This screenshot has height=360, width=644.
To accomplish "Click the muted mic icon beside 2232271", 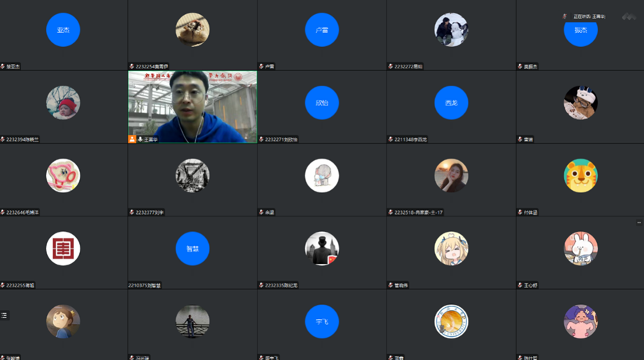I will (261, 139).
